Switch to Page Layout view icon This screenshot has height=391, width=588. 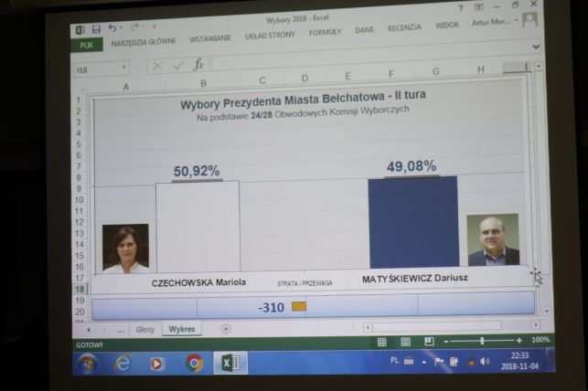pyautogui.click(x=405, y=342)
